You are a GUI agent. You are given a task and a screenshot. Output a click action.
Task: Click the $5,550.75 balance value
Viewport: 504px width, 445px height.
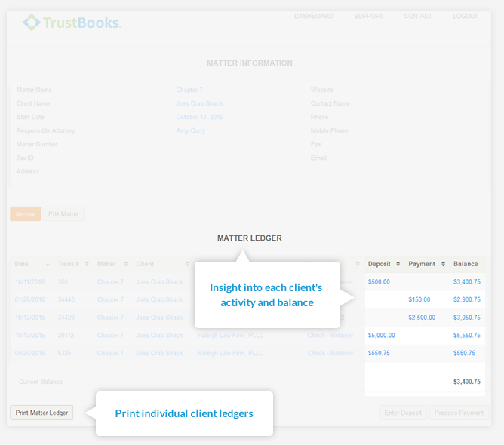tap(466, 336)
